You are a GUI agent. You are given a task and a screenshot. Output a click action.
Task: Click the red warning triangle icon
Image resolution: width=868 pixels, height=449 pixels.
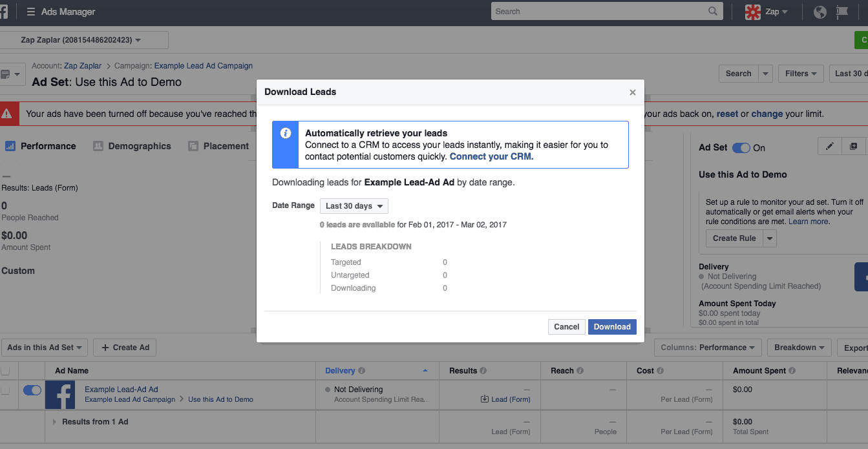tap(6, 114)
